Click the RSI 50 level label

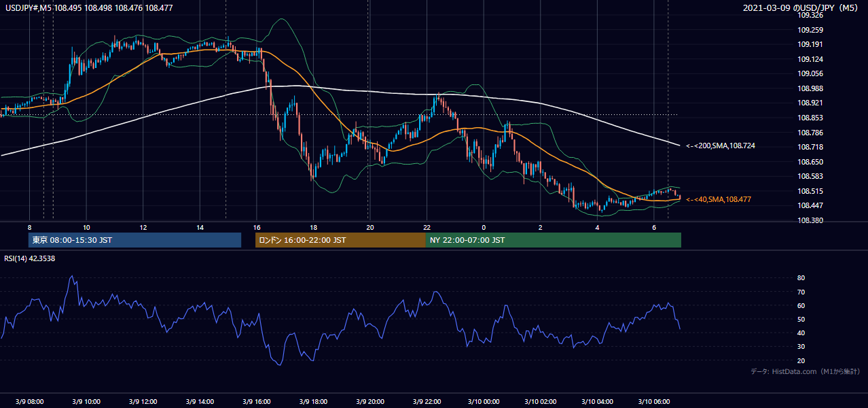point(801,319)
